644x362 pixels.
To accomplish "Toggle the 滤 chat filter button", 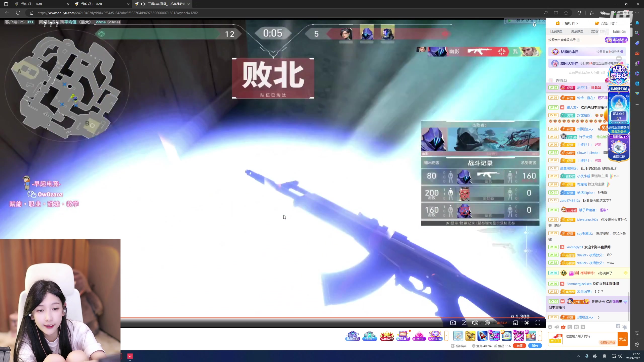I will pos(618,326).
